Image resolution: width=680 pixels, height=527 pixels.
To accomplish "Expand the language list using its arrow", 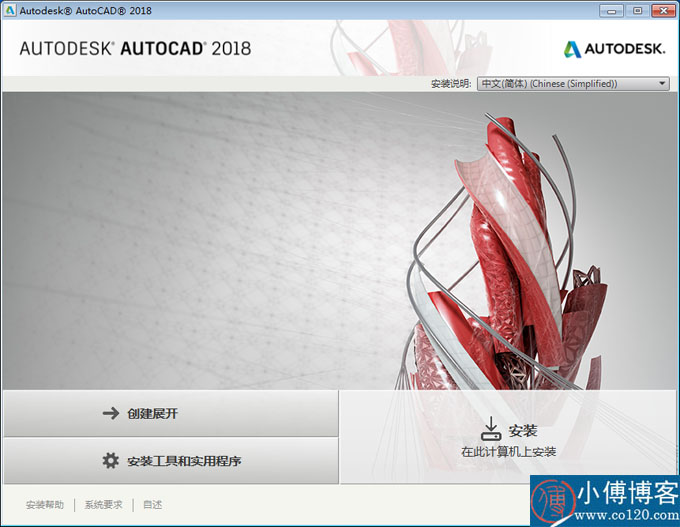I will point(662,84).
